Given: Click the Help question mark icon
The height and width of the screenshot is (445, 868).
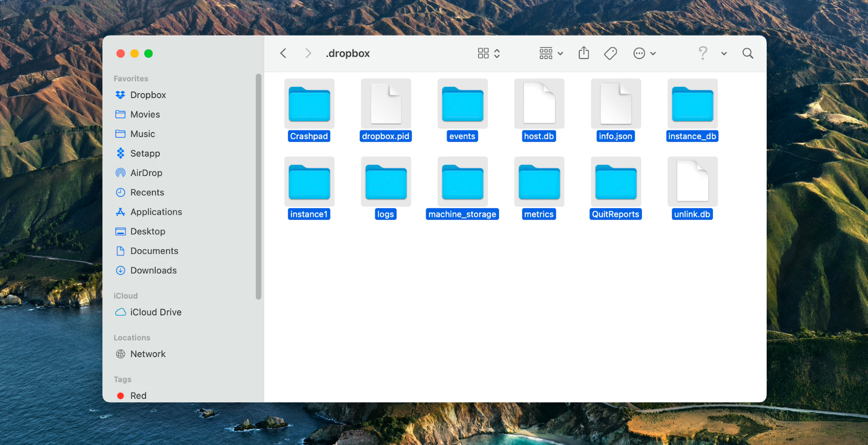Looking at the screenshot, I should click(703, 53).
